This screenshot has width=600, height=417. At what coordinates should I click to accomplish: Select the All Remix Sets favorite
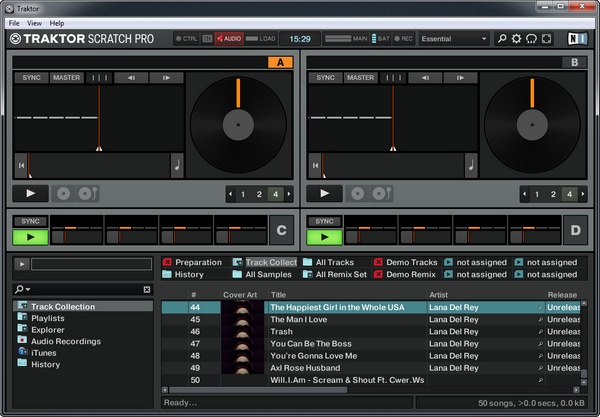pyautogui.click(x=336, y=274)
